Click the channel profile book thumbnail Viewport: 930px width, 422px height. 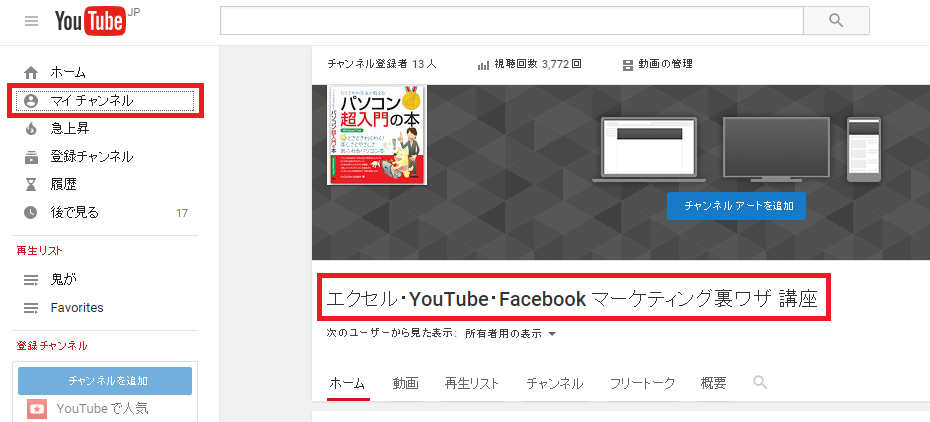[x=377, y=135]
